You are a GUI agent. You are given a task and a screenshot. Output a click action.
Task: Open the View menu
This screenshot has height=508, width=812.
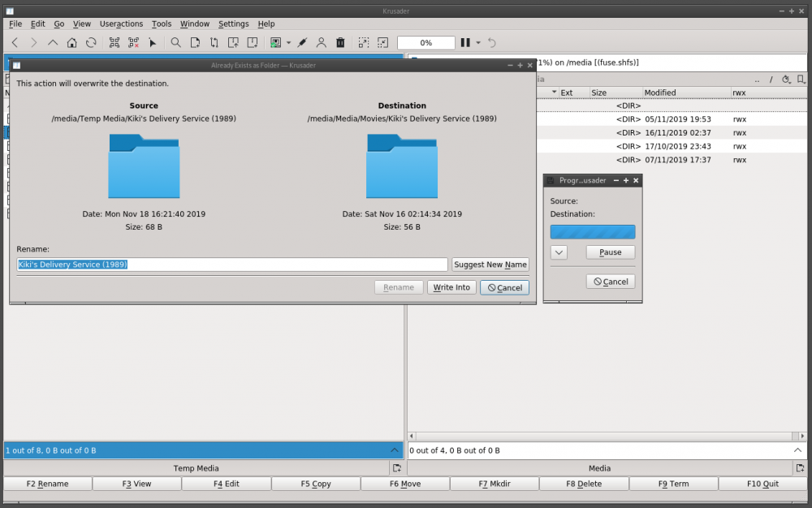tap(82, 24)
